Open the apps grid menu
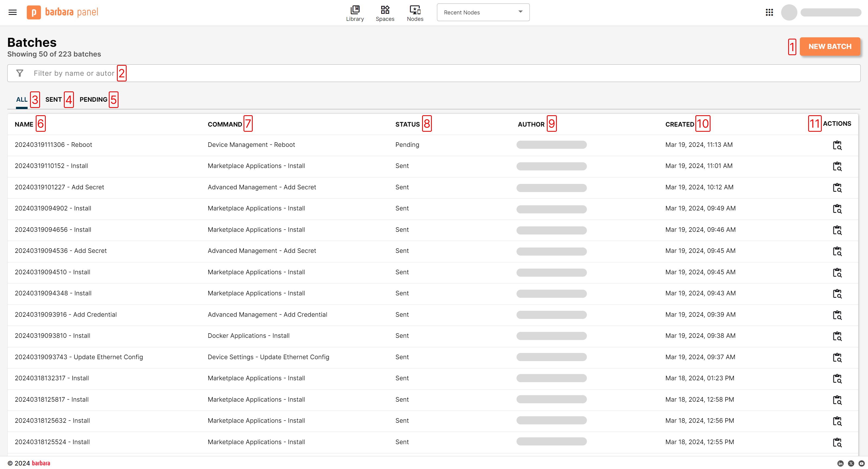The width and height of the screenshot is (868, 469). coord(770,12)
